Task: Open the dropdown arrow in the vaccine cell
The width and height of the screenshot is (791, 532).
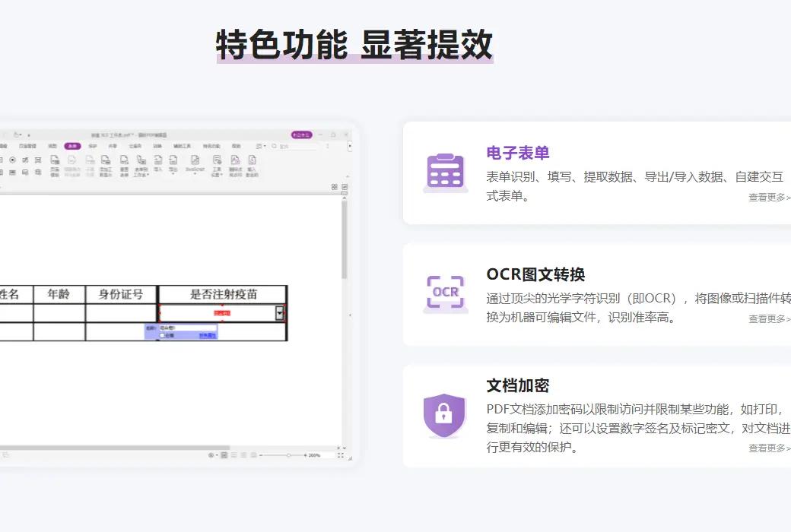Action: pos(279,313)
